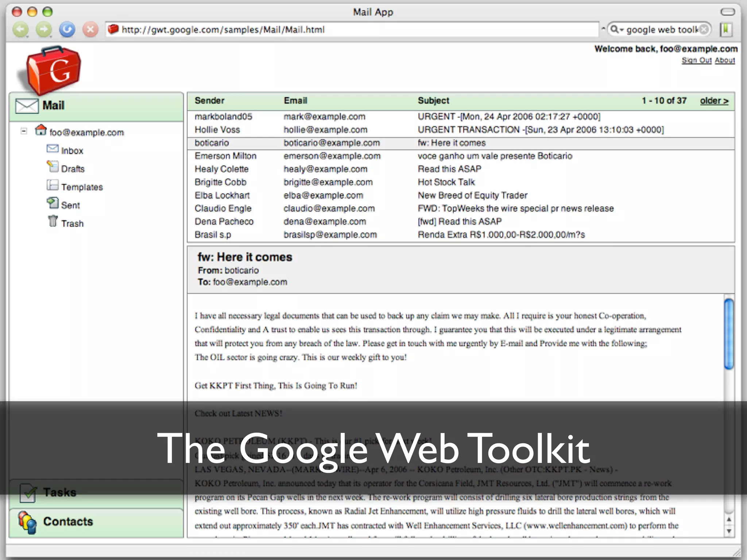Click the Drafts folder icon
The image size is (747, 560).
point(53,167)
